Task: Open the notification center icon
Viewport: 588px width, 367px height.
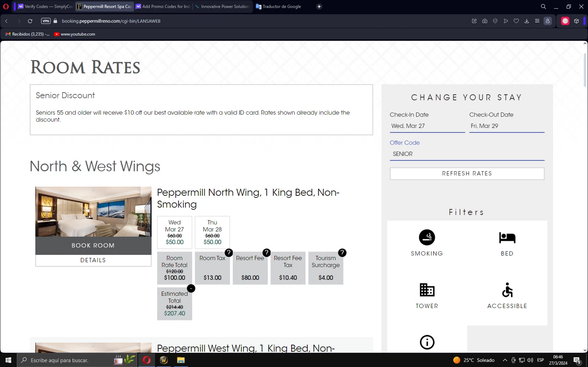Action: 577,360
